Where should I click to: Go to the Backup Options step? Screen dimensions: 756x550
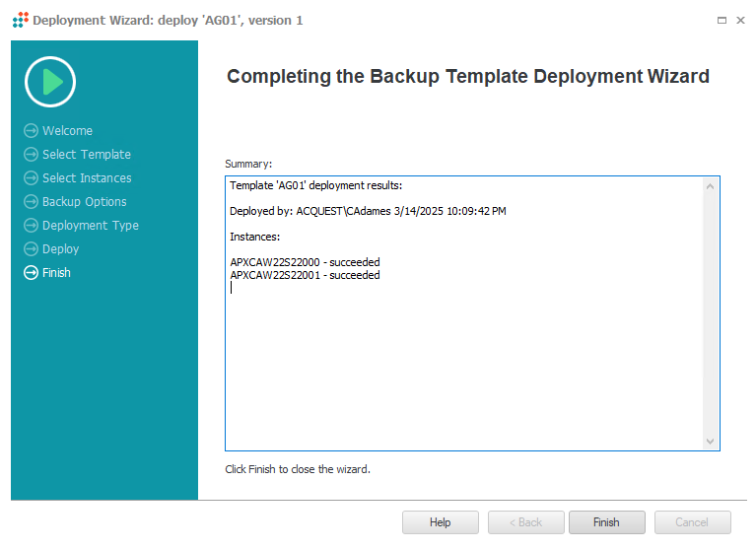pyautogui.click(x=85, y=201)
